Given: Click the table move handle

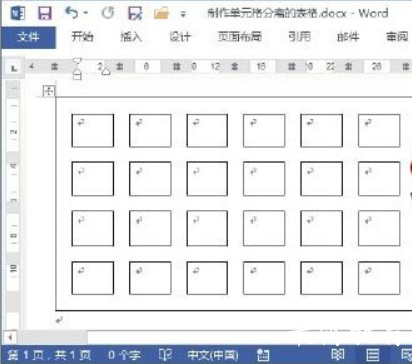Looking at the screenshot, I should pos(49,91).
